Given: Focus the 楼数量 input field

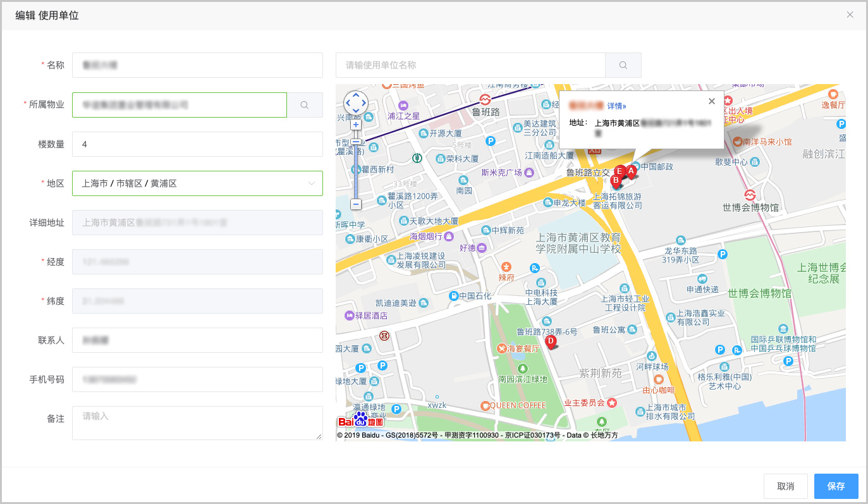Looking at the screenshot, I should tap(197, 144).
